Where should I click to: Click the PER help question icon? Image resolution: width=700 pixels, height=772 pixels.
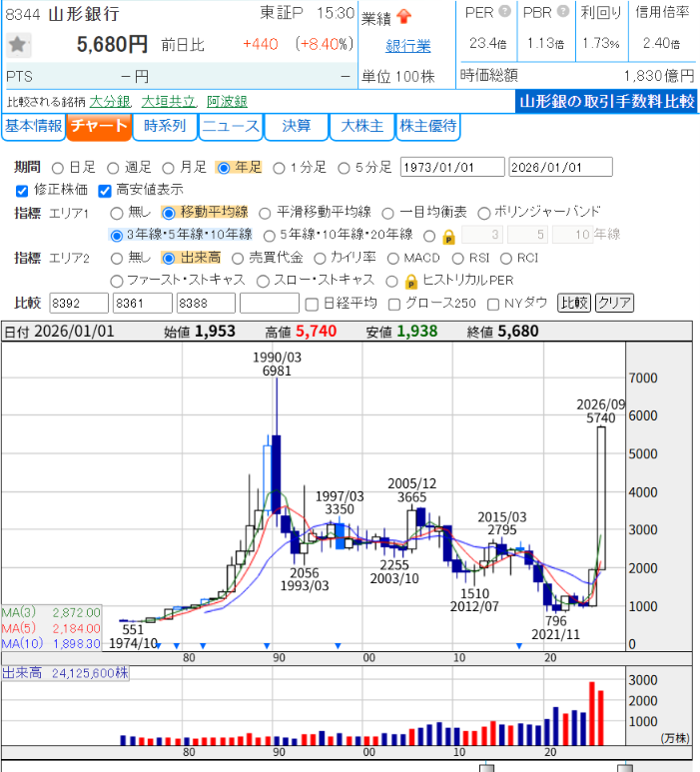[x=505, y=11]
